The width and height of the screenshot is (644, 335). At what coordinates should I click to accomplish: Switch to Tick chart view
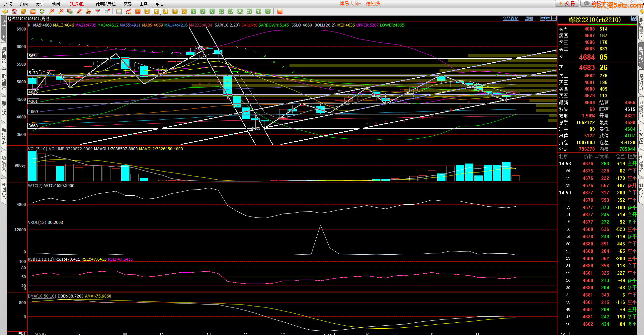pos(138,11)
